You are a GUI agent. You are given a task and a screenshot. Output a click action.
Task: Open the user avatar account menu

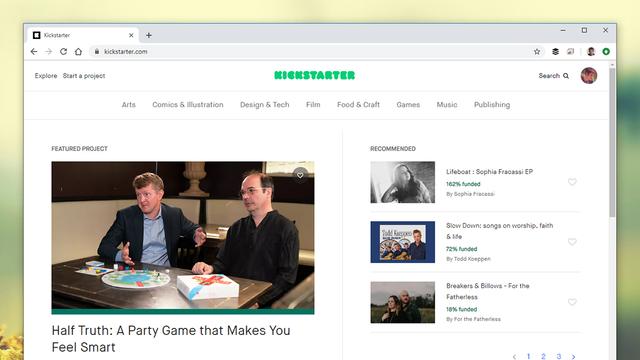589,76
